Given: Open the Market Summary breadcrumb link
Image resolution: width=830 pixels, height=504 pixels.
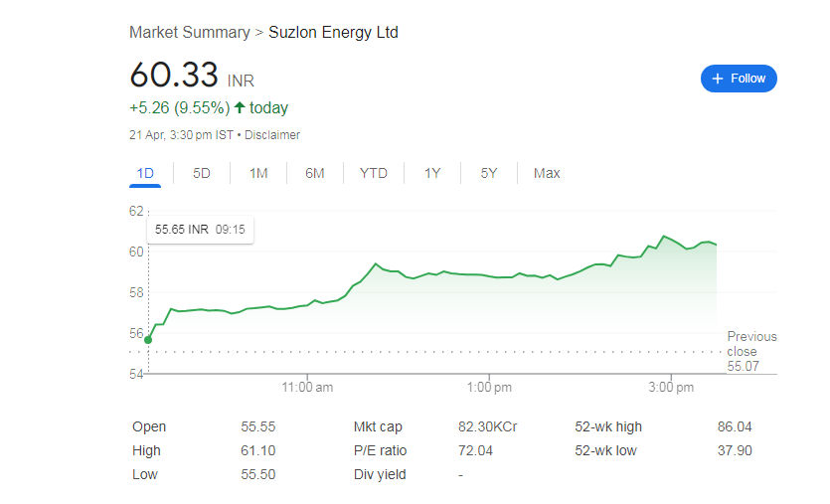Looking at the screenshot, I should (x=190, y=32).
